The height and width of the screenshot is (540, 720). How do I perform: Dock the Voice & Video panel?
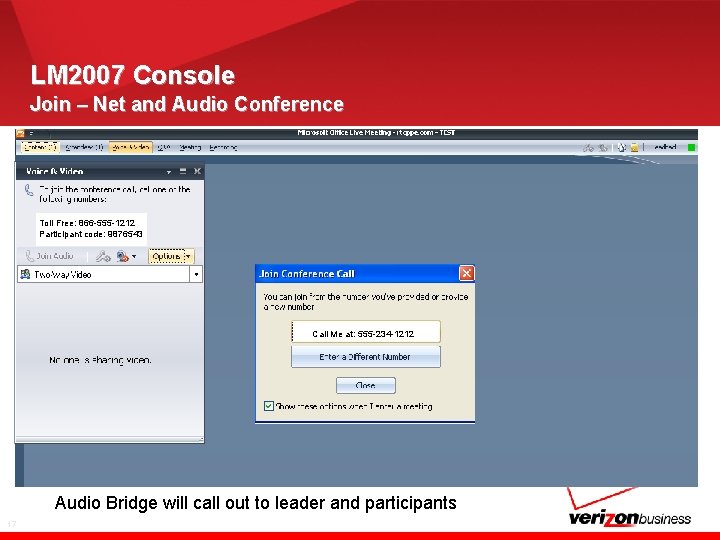click(x=183, y=171)
